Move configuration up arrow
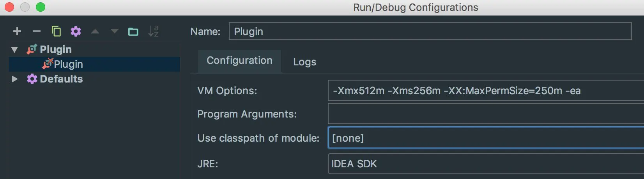 pyautogui.click(x=95, y=31)
